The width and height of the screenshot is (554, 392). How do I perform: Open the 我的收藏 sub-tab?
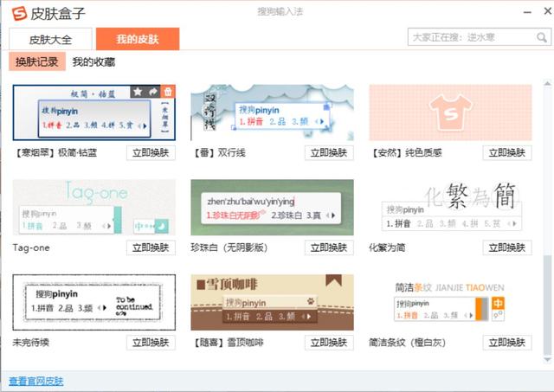coord(93,62)
